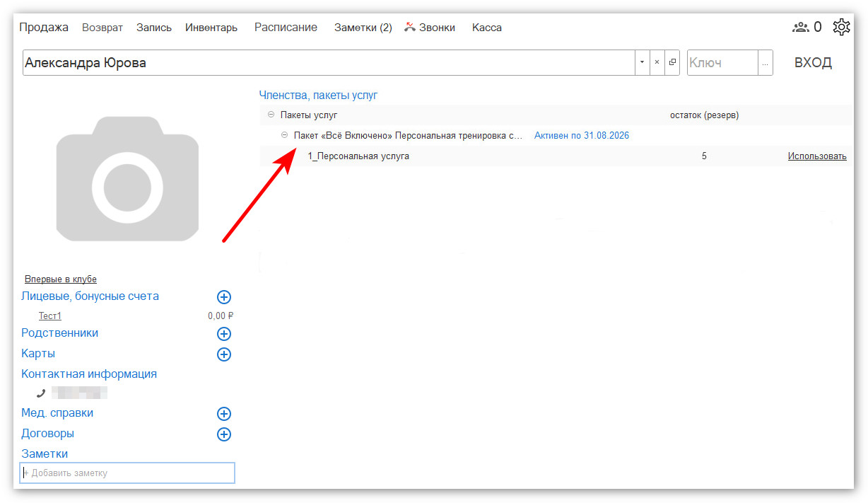Collapse the Пакет «Всё Включено» item
The width and height of the screenshot is (868, 503).
(x=284, y=135)
